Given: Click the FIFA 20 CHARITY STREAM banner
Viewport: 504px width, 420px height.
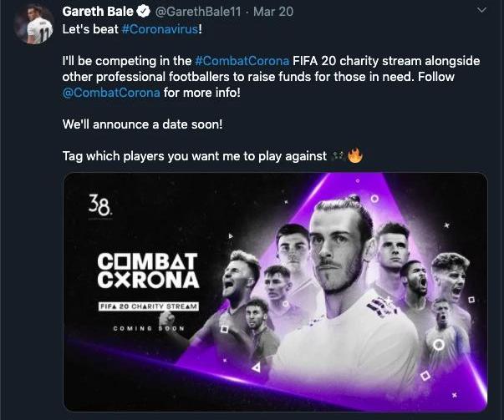Looking at the screenshot, I should 147,306.
